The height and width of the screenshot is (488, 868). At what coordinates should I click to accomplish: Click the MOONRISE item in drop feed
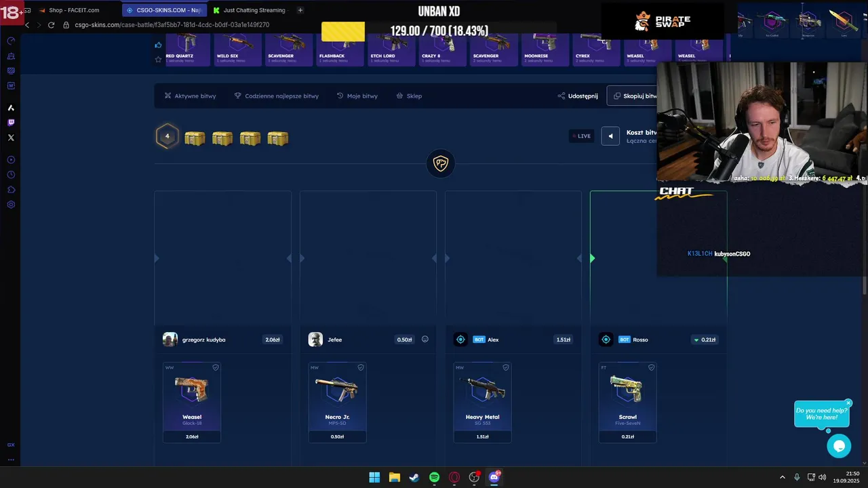[x=545, y=49]
